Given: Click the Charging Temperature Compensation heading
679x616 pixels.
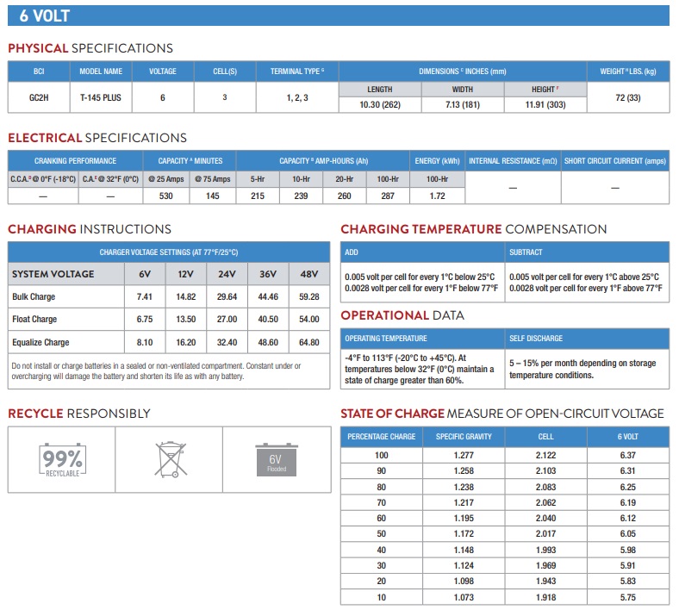Looking at the screenshot, I should 473,229.
